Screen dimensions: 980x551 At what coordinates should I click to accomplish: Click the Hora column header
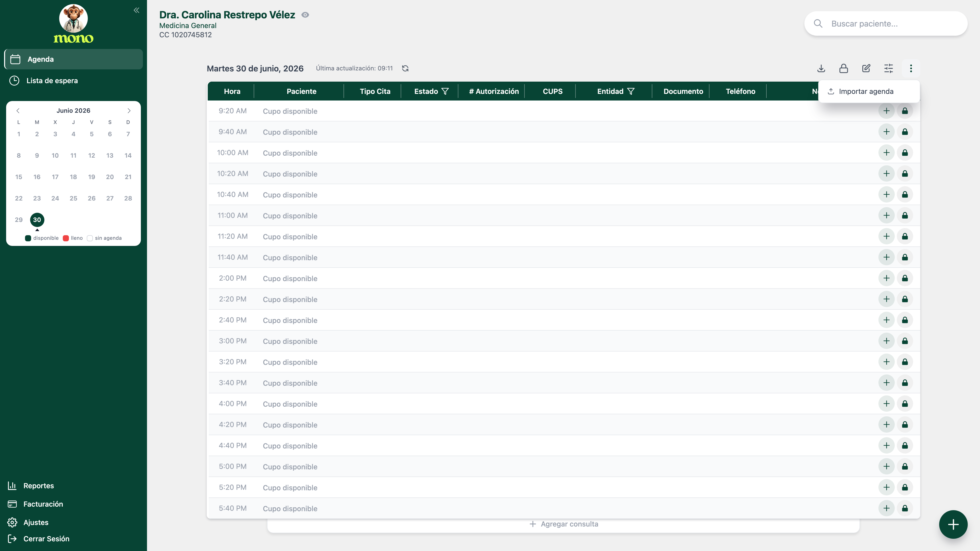coord(232,91)
